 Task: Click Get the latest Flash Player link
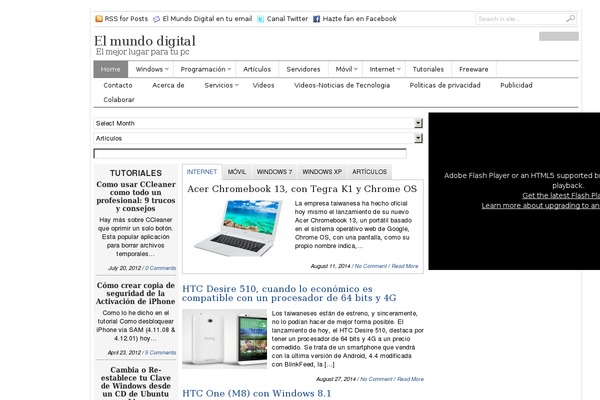coord(561,196)
